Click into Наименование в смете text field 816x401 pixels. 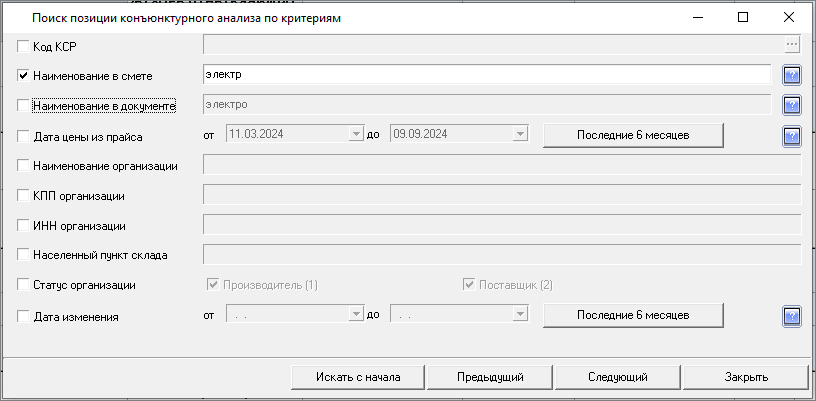pos(485,75)
